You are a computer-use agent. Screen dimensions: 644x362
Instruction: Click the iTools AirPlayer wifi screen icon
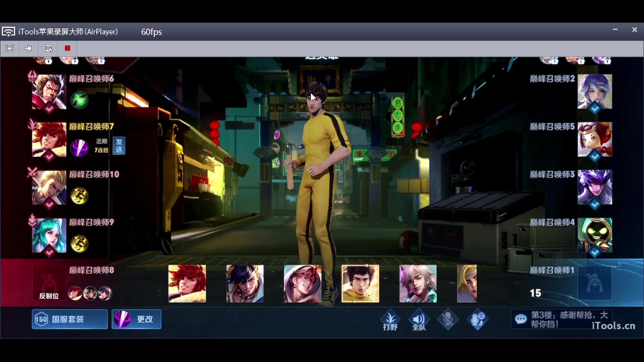click(9, 32)
